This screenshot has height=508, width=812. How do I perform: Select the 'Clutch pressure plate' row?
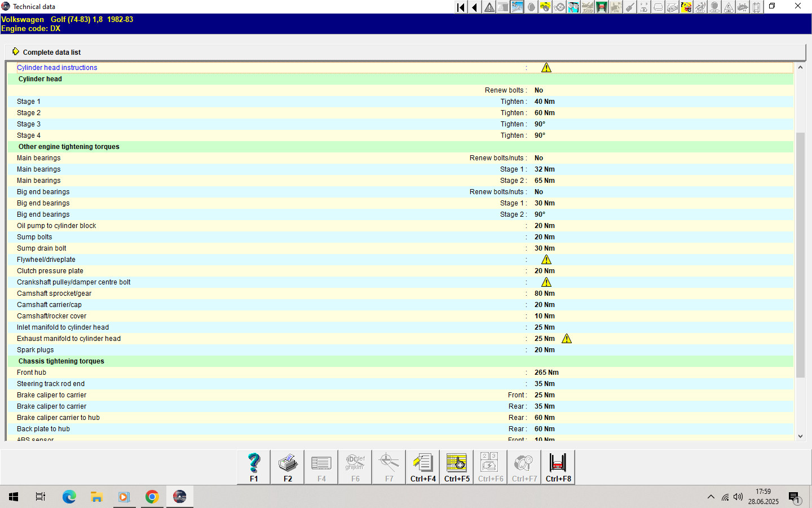(400, 271)
